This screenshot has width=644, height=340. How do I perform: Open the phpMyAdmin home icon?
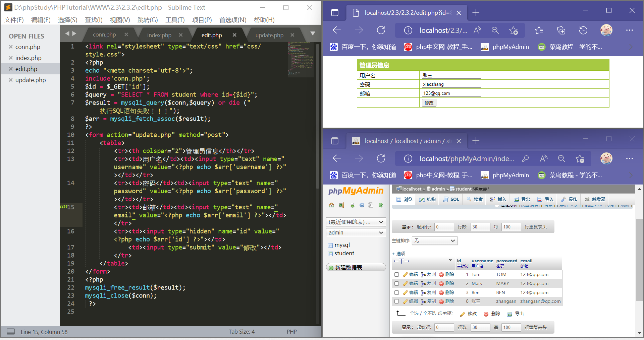(x=331, y=205)
